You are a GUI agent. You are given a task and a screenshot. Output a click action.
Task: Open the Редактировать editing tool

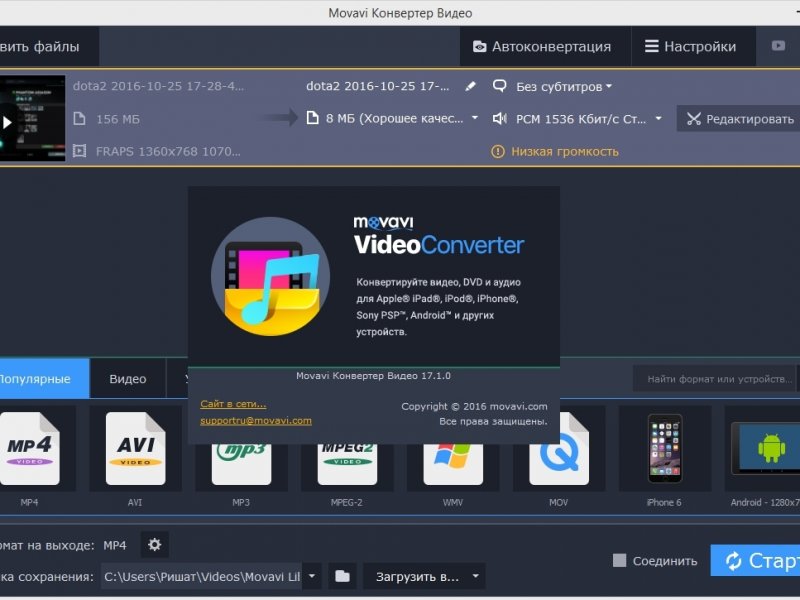pos(739,119)
